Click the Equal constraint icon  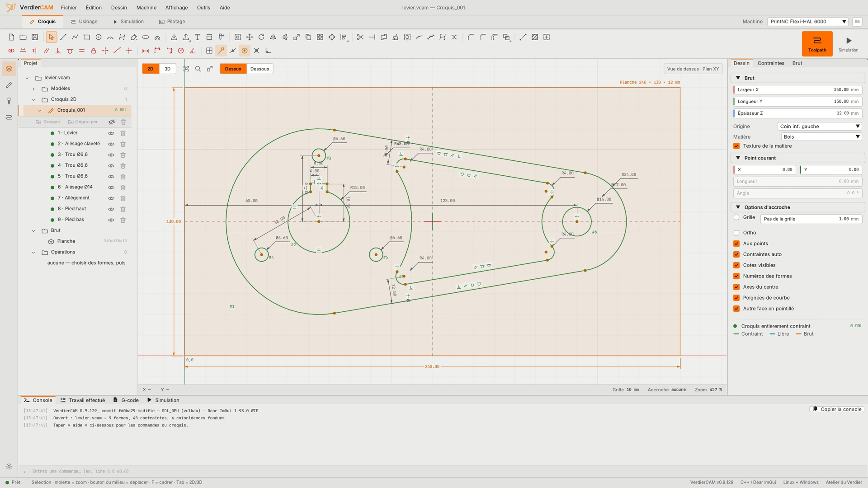tap(82, 51)
